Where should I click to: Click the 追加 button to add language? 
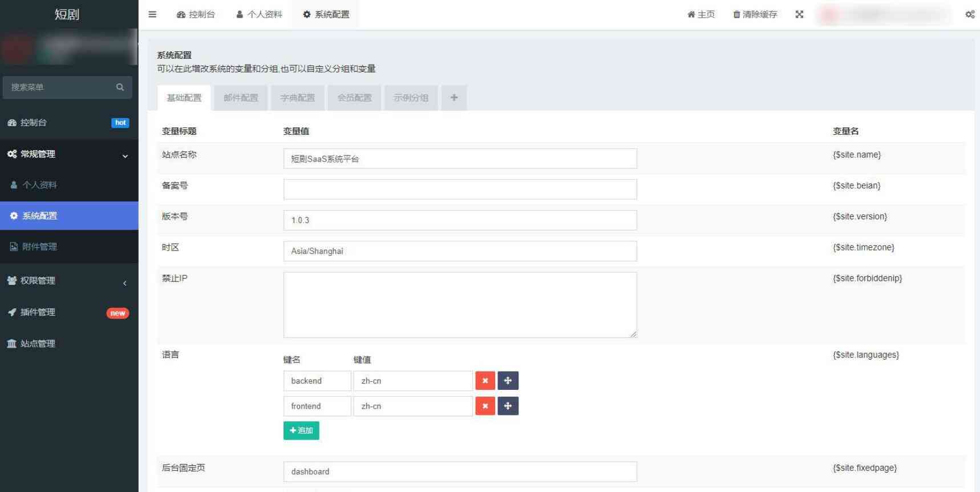point(301,430)
